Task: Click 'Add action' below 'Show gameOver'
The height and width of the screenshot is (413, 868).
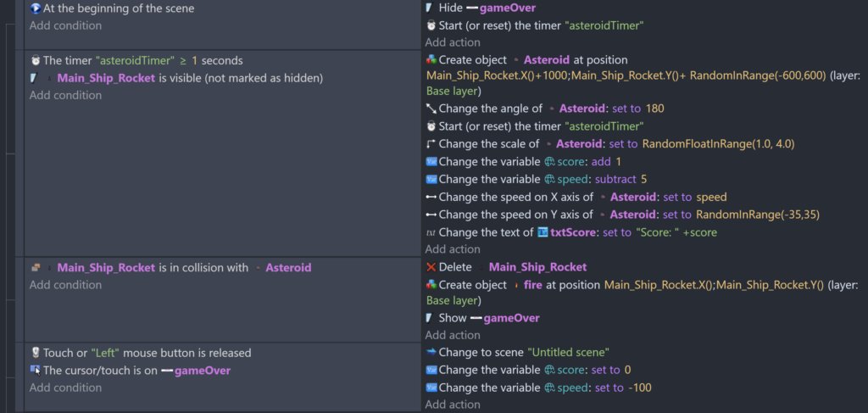Action: click(453, 335)
